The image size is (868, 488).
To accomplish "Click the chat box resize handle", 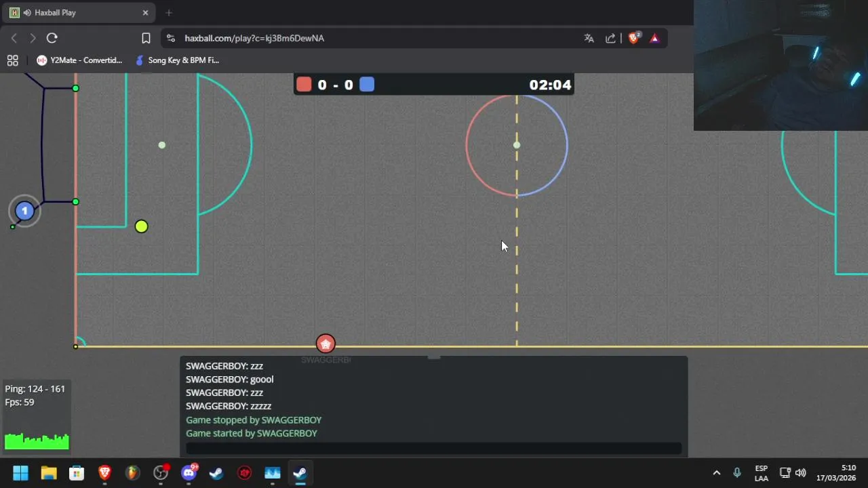I will coord(434,357).
